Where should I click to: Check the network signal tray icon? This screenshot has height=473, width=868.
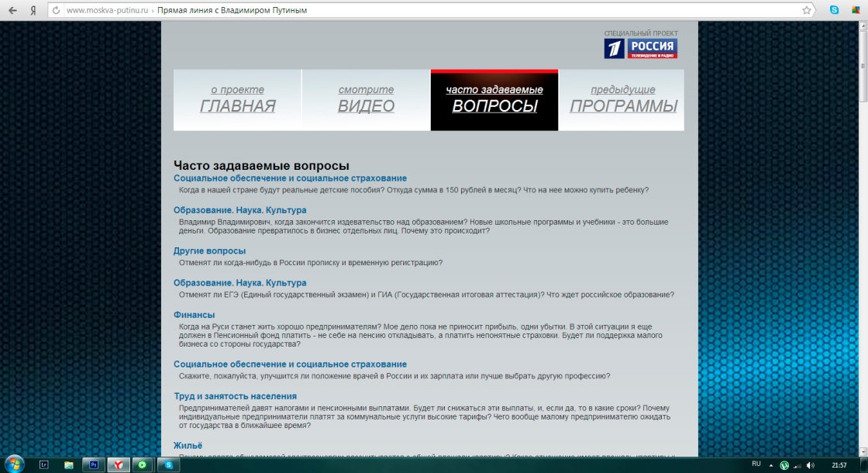pyautogui.click(x=797, y=465)
